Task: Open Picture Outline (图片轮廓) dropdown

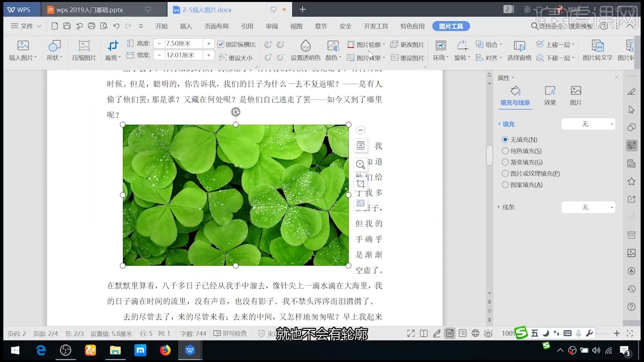Action: point(366,45)
